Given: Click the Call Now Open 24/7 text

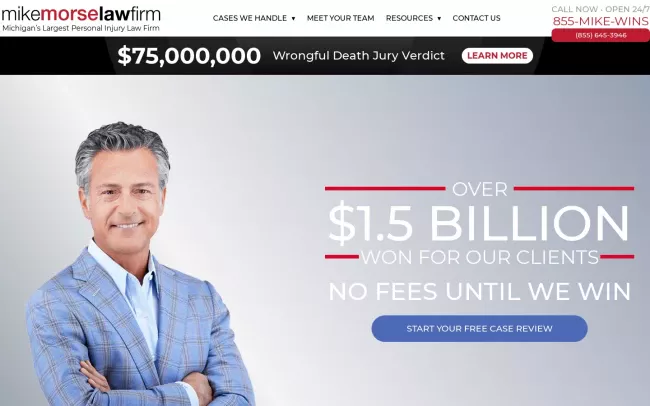Looking at the screenshot, I should 601,9.
